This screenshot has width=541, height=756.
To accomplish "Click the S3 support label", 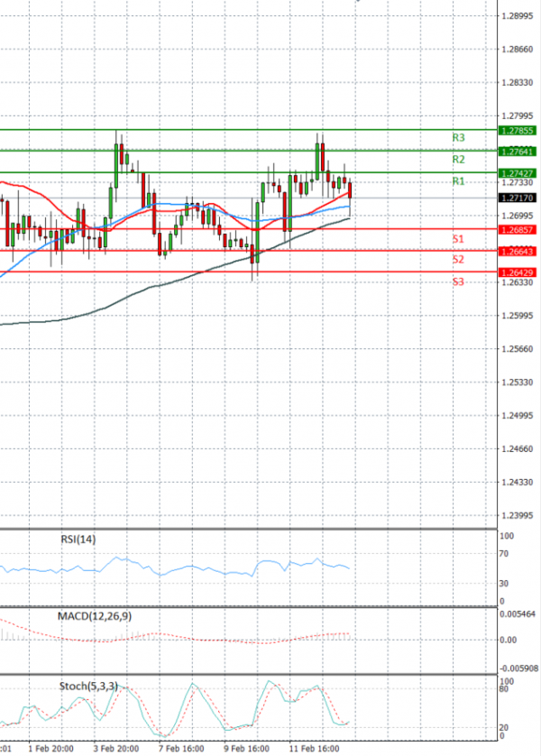I will point(458,281).
